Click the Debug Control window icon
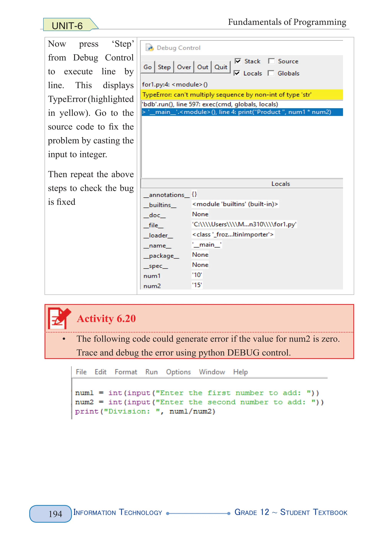The height and width of the screenshot is (544, 392). tap(149, 47)
